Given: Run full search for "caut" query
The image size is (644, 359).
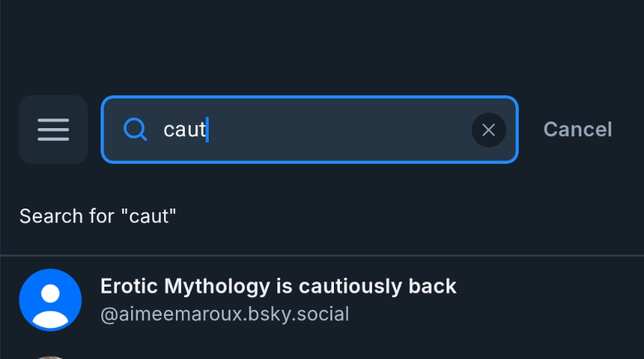Looking at the screenshot, I should pyautogui.click(x=98, y=216).
